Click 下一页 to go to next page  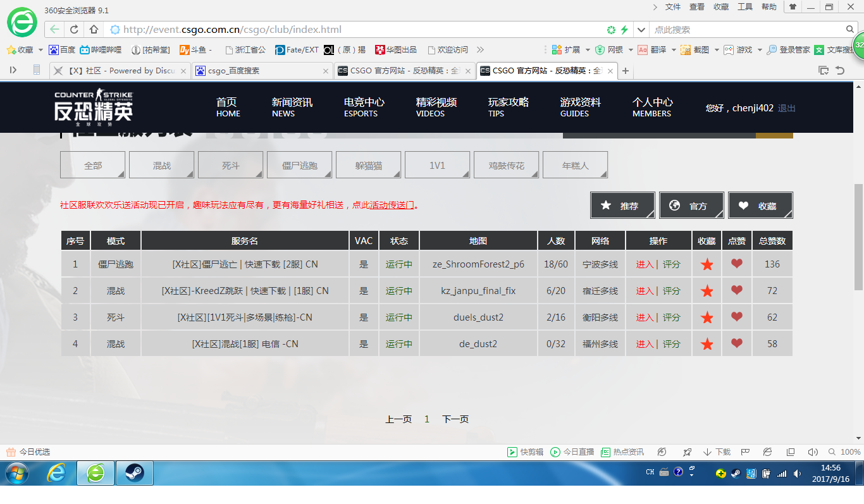[457, 419]
